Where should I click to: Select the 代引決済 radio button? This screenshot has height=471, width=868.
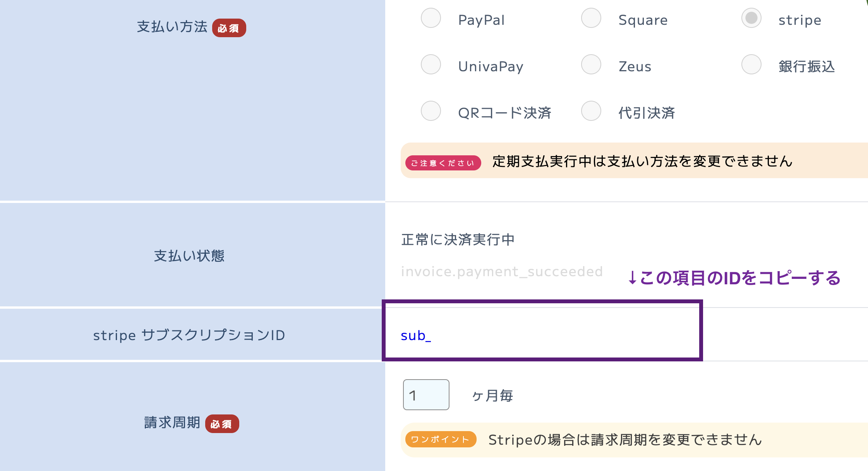pyautogui.click(x=591, y=111)
